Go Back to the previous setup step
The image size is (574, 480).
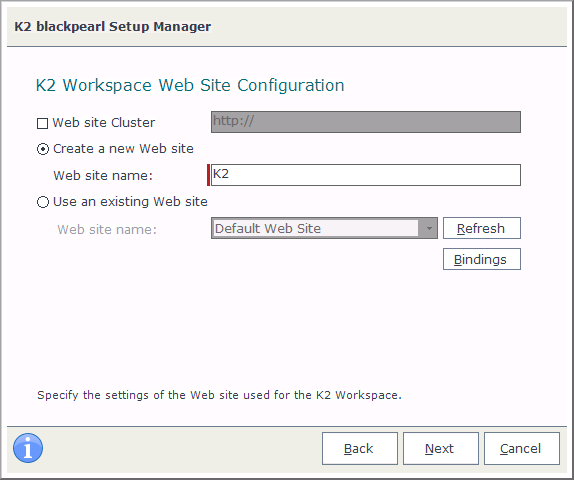pos(360,449)
